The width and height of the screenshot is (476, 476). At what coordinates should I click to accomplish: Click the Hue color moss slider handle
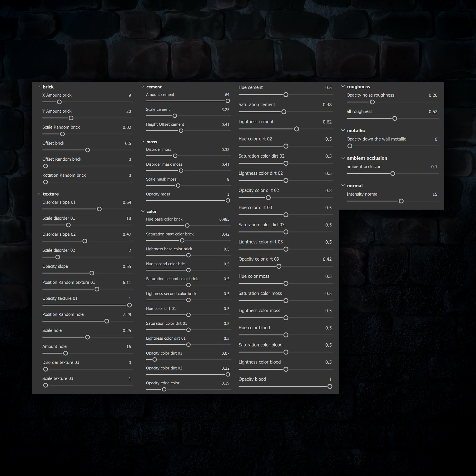tap(286, 284)
